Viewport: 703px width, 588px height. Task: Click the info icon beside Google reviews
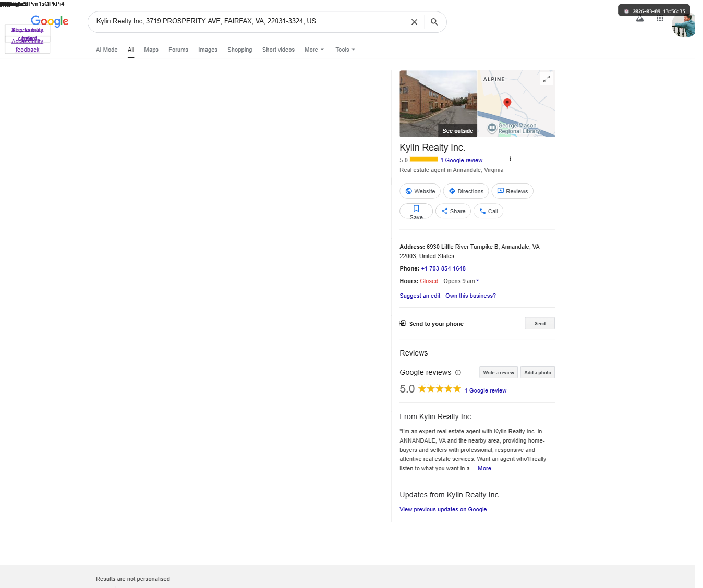(x=458, y=372)
